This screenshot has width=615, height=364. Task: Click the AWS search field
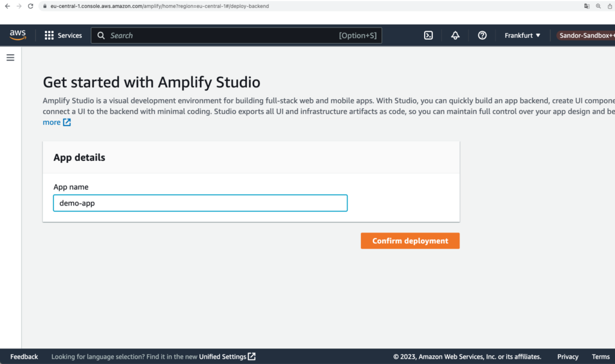(x=236, y=35)
